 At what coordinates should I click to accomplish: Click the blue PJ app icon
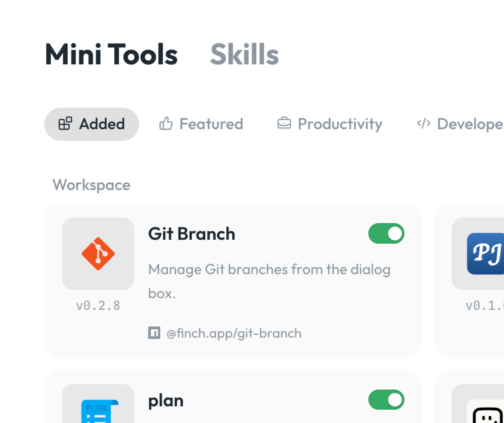click(x=486, y=254)
